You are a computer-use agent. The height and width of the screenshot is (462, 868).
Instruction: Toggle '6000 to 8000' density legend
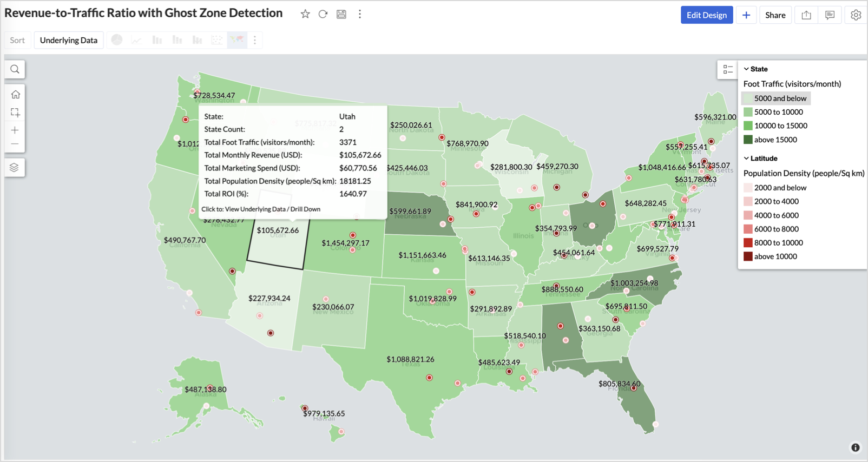click(772, 229)
